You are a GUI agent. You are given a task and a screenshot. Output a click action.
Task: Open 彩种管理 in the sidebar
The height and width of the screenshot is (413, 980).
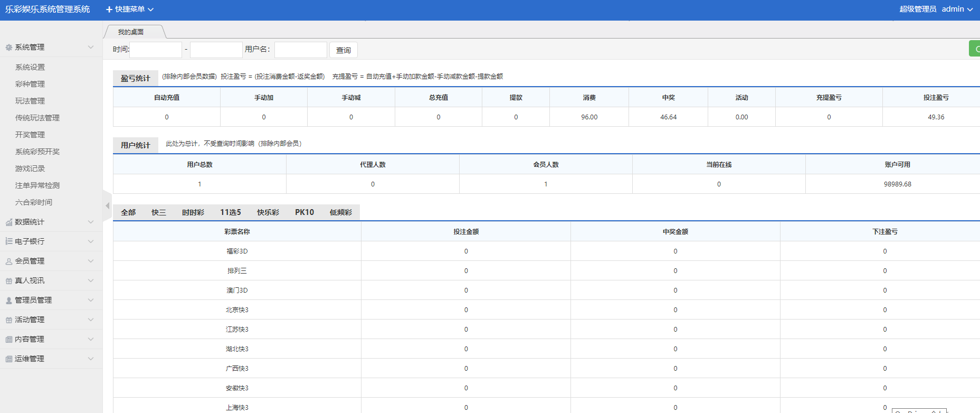tap(30, 84)
